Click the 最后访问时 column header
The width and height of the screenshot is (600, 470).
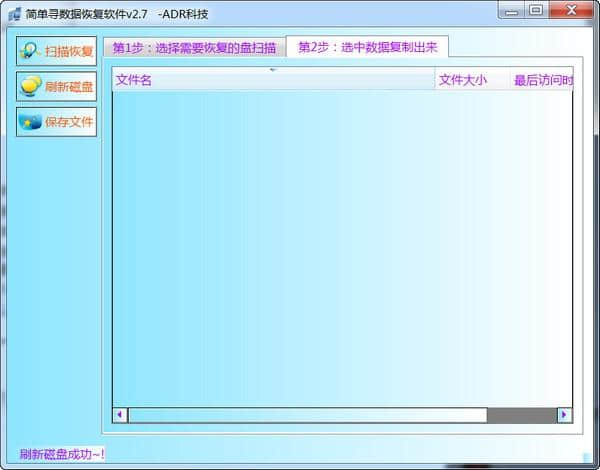pyautogui.click(x=542, y=80)
